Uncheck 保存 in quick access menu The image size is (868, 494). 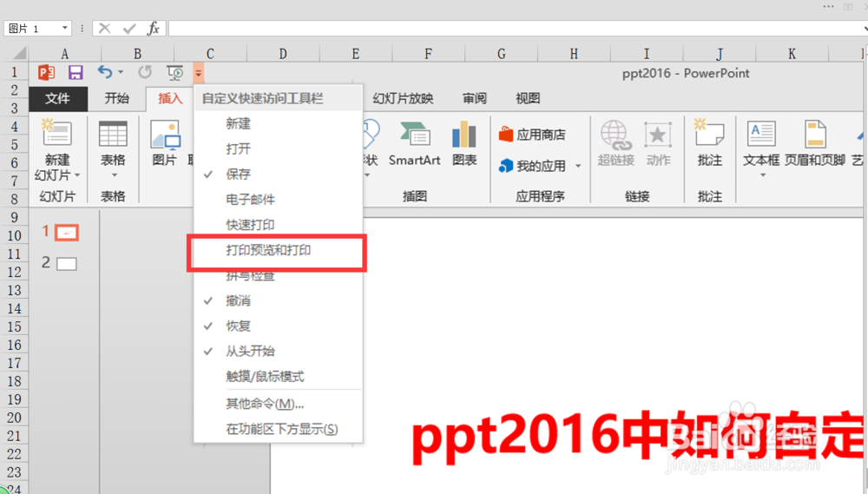279,175
